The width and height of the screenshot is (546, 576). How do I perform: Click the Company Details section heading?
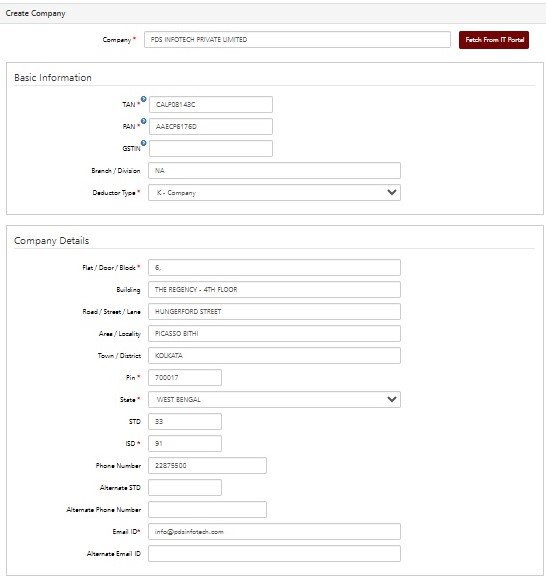[x=51, y=241]
